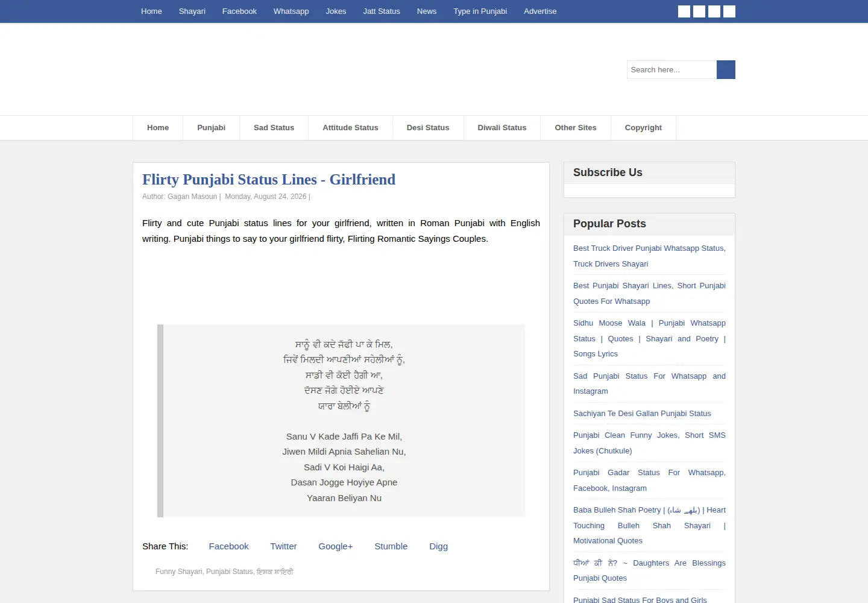Share this post via Stumble
868x603 pixels.
tap(391, 546)
